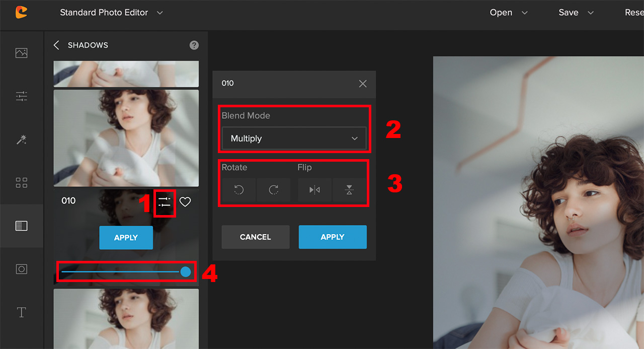644x349 pixels.
Task: Select the Text tool in the sidebar
Action: click(x=21, y=312)
